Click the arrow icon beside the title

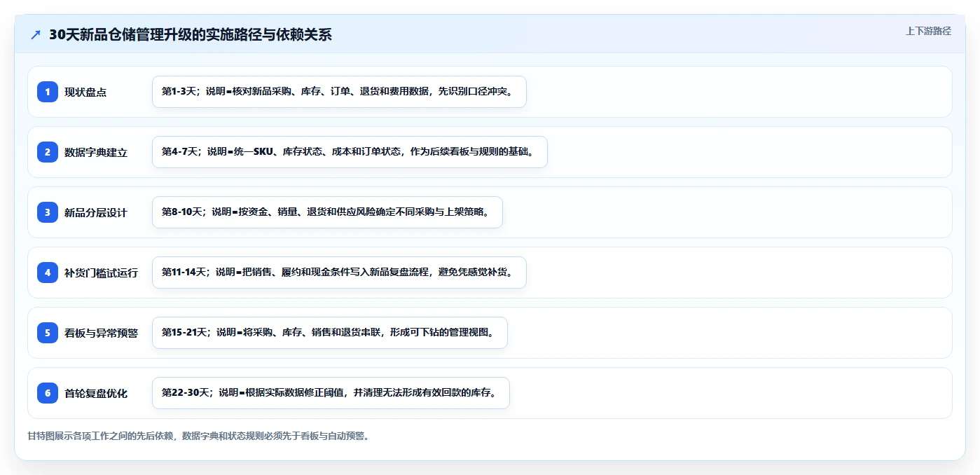pos(36,35)
